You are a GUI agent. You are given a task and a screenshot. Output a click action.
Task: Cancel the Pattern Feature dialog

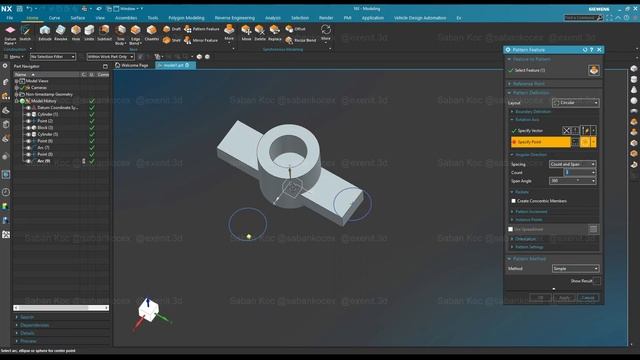[588, 298]
